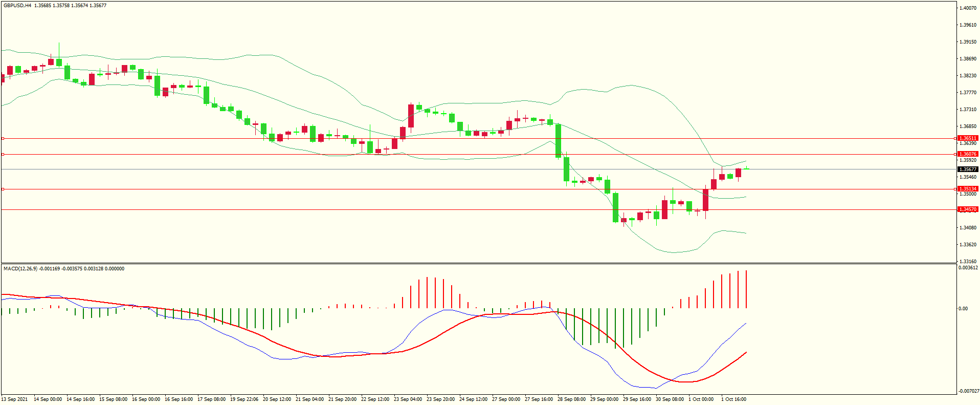Viewport: 980px width, 405px height.
Task: Click the MACD zero level label 0.00
Action: (x=963, y=309)
